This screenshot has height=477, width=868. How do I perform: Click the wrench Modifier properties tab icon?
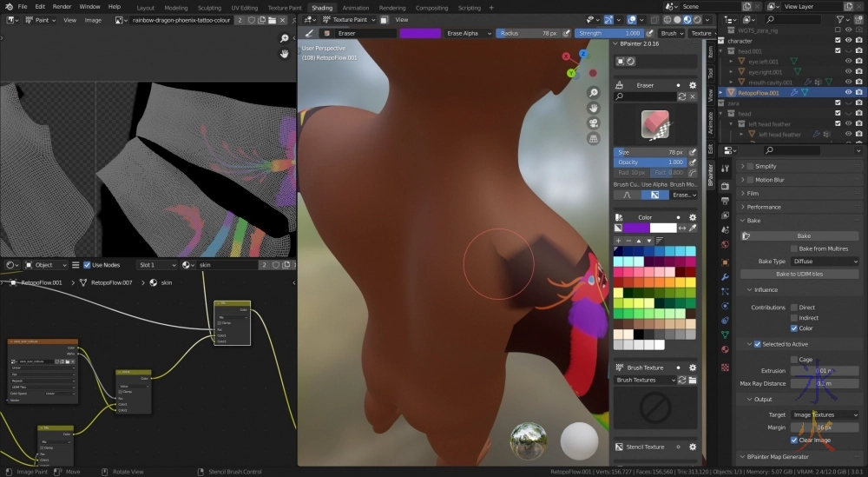(x=725, y=276)
